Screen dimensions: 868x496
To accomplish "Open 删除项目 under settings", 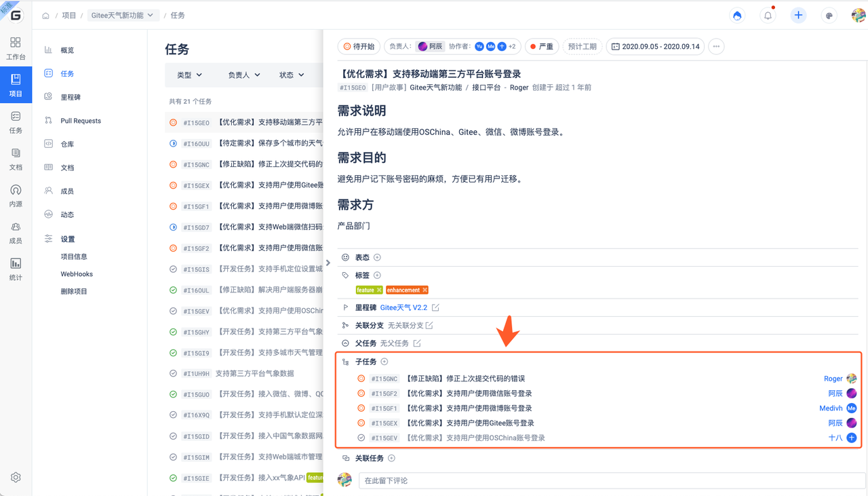I will pyautogui.click(x=74, y=292).
